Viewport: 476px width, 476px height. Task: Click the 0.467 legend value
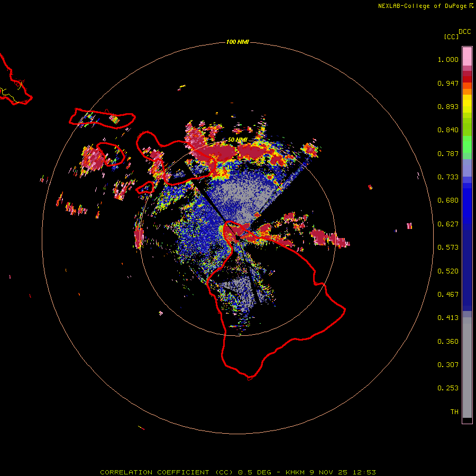(448, 295)
